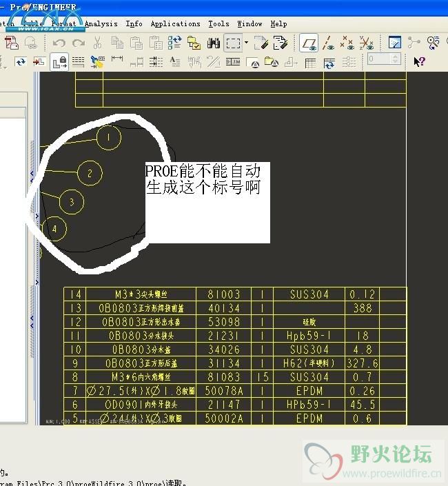The image size is (448, 486).
Task: Select the dimension creation tool
Action: coord(116,59)
